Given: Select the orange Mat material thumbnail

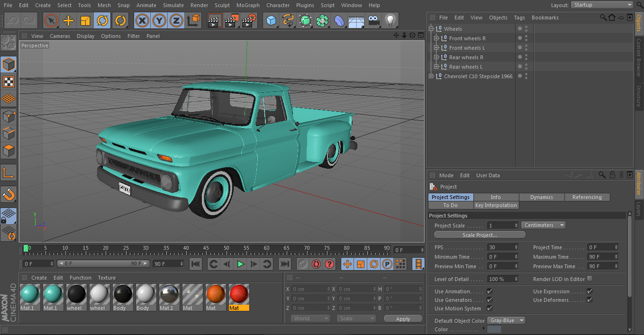Looking at the screenshot, I should (216, 294).
